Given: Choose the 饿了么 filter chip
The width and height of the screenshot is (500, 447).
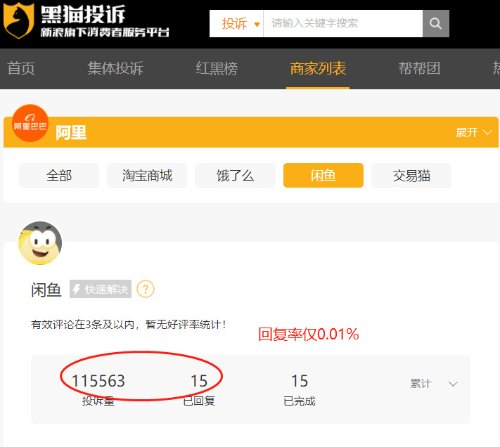Looking at the screenshot, I should [x=235, y=175].
